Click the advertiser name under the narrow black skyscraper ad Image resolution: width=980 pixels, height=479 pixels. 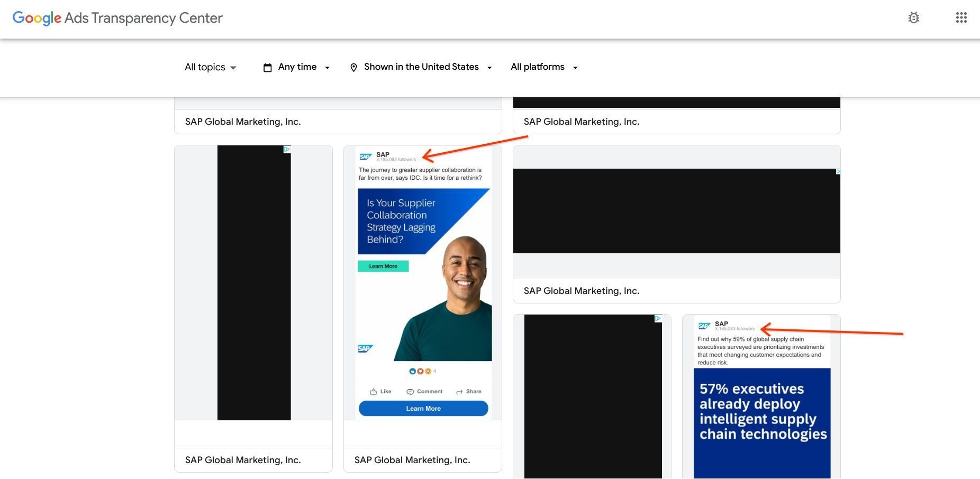click(x=243, y=460)
